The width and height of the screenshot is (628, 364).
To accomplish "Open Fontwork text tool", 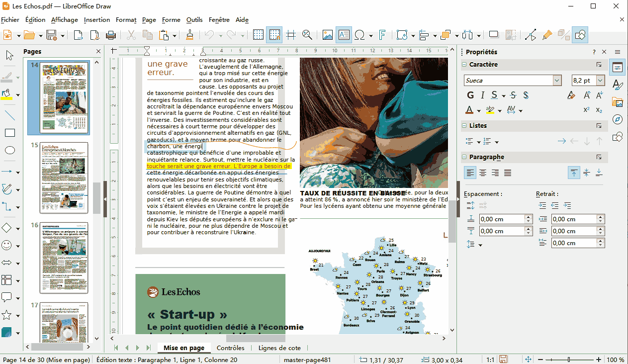I will (x=382, y=35).
